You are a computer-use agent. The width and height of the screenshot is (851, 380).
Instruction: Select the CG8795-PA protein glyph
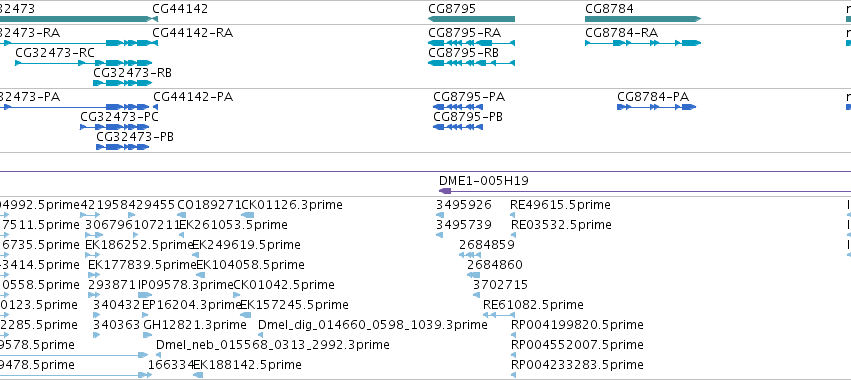458,107
